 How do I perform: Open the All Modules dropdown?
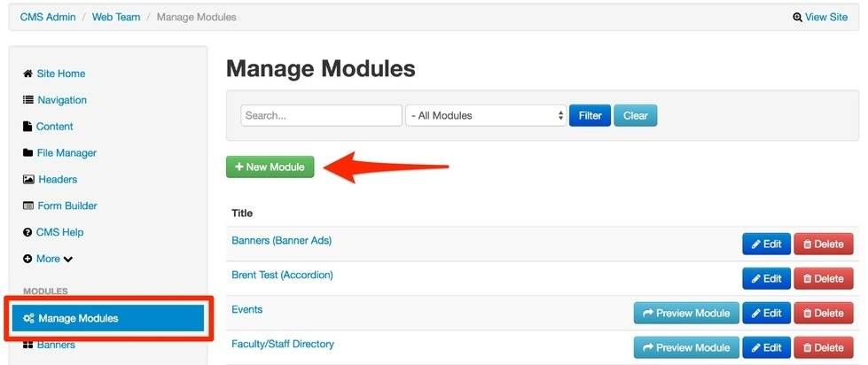[486, 115]
